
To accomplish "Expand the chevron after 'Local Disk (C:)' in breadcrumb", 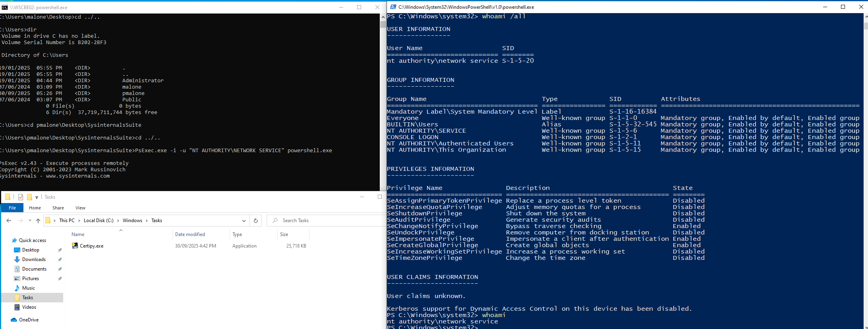I will [118, 221].
